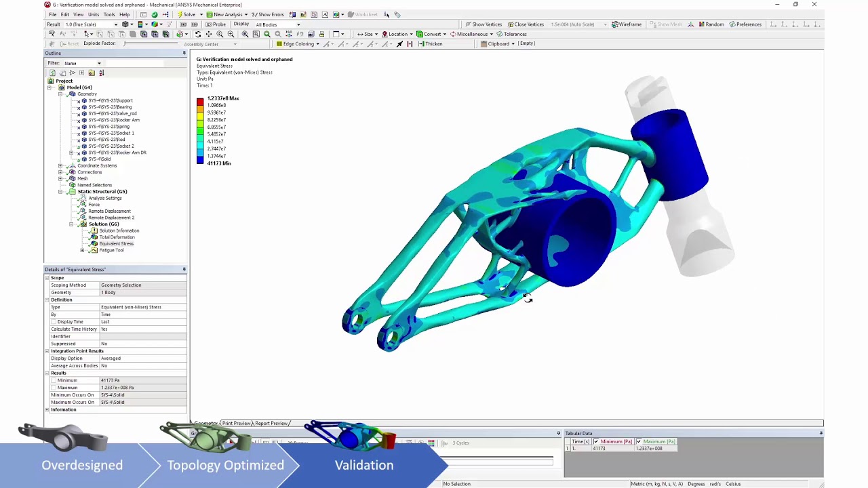Enable Wireframe display mode

[x=626, y=24]
